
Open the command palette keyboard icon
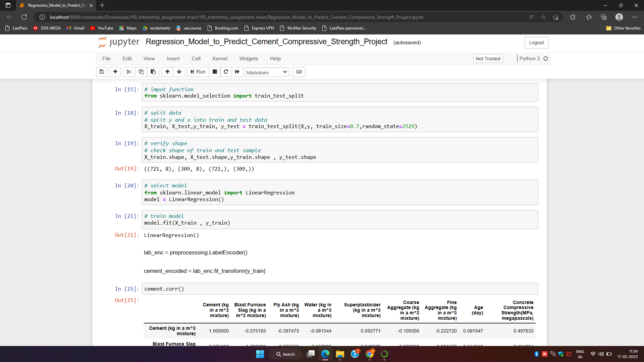click(299, 72)
